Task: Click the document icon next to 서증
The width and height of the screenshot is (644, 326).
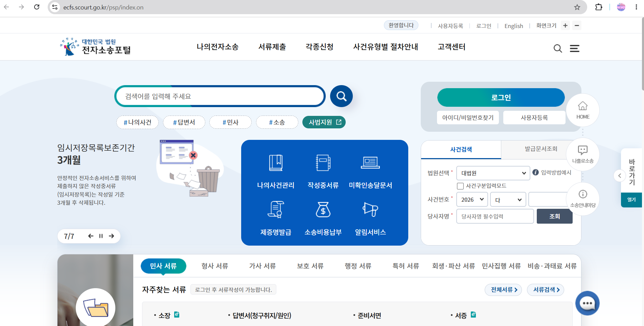Action: pos(473,315)
